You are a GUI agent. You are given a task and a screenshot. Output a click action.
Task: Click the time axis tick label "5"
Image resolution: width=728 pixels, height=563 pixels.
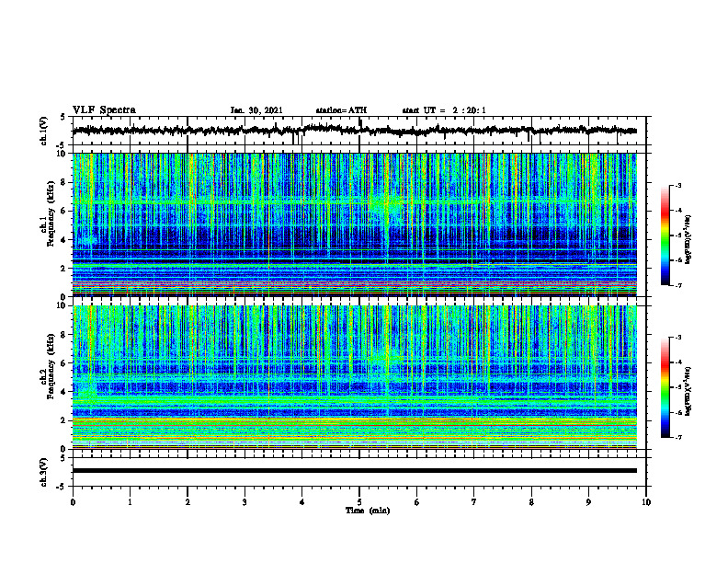click(359, 502)
